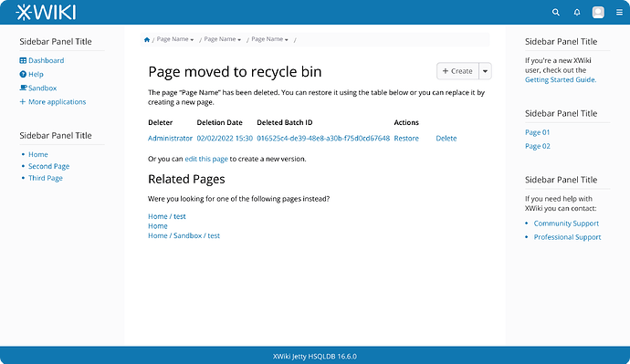Click the 'Page moved to recycle bin' heading
The width and height of the screenshot is (630, 364).
[x=235, y=72]
